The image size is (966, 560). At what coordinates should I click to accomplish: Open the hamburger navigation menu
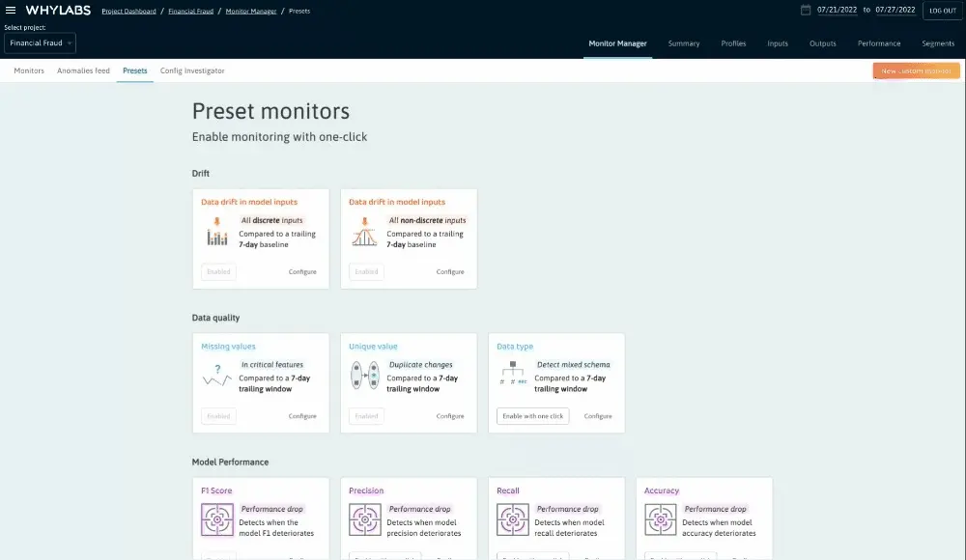11,10
